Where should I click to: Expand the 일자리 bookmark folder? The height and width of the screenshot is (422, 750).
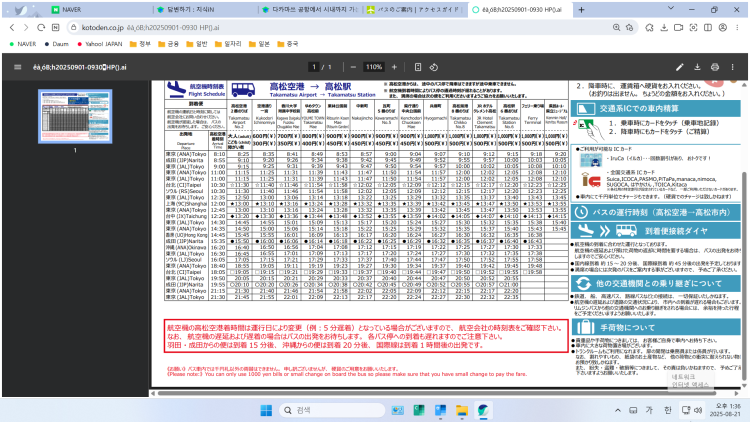point(228,44)
